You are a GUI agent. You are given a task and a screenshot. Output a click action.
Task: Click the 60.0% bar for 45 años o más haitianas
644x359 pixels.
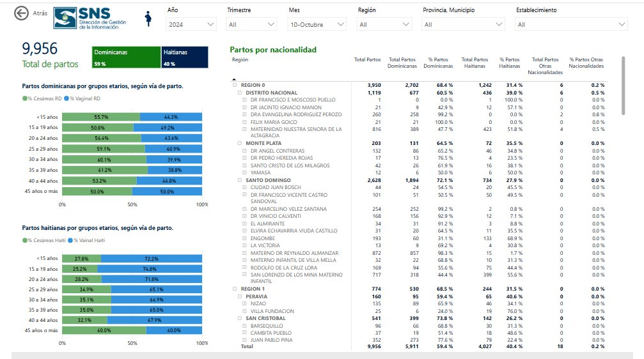pos(104,330)
